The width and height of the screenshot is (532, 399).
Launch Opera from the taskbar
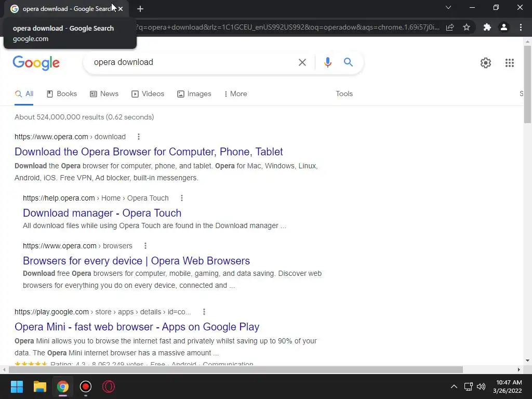coord(109,387)
